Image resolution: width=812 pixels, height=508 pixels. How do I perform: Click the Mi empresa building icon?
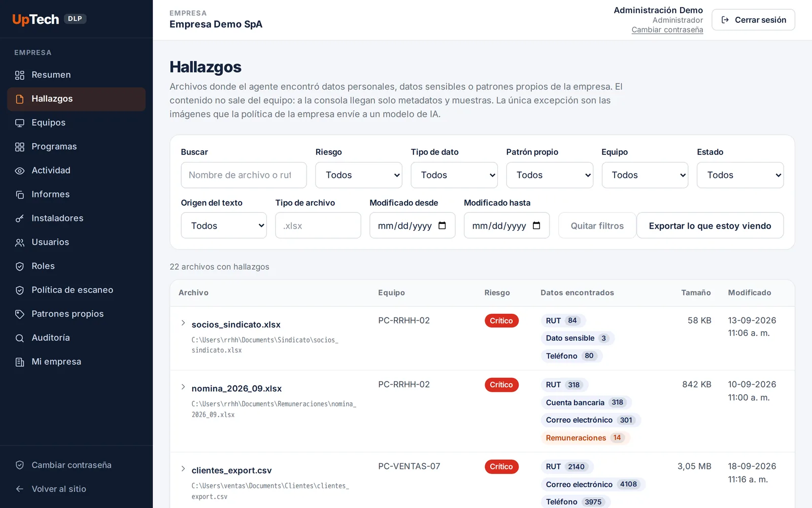pos(20,362)
